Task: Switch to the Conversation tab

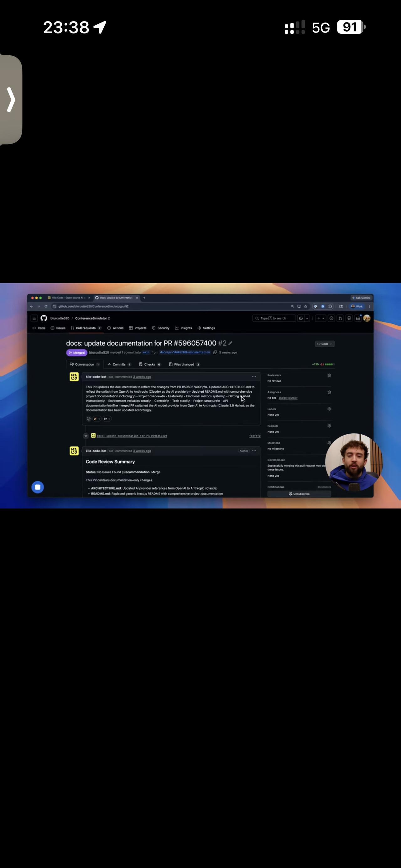Action: point(85,364)
